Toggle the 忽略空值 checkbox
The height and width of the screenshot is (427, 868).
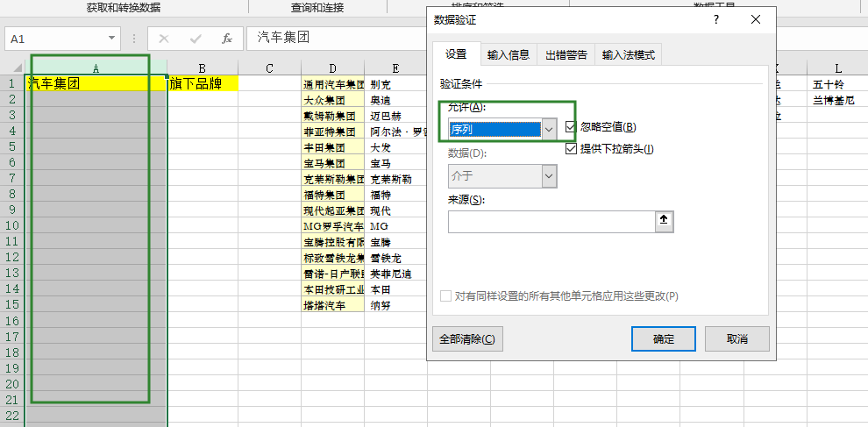coord(571,127)
